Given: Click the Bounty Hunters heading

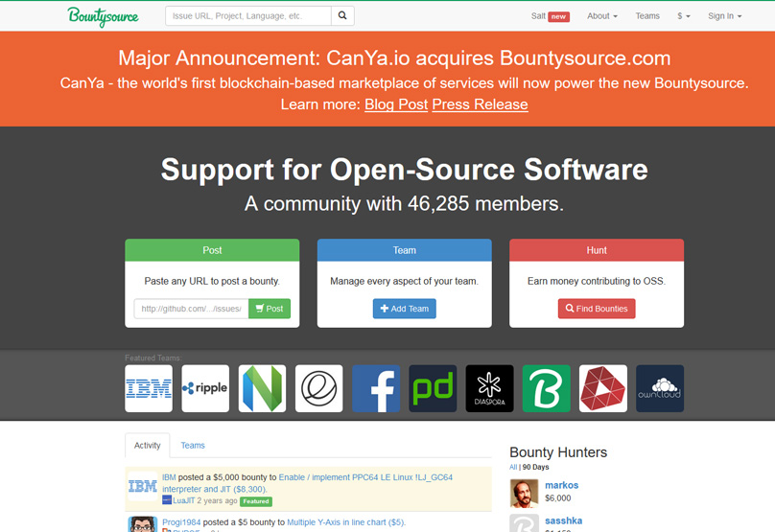Looking at the screenshot, I should pyautogui.click(x=558, y=452).
